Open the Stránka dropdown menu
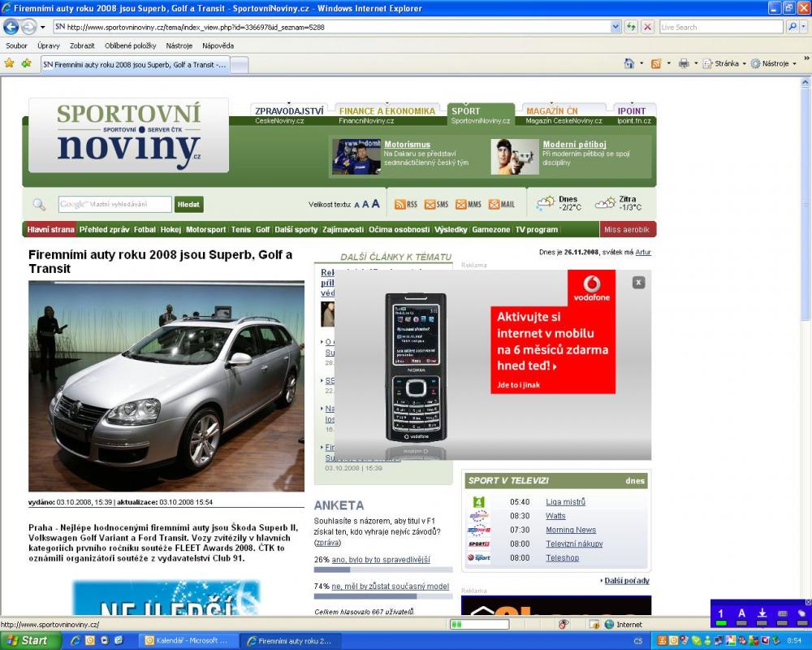The height and width of the screenshot is (650, 812). [724, 63]
